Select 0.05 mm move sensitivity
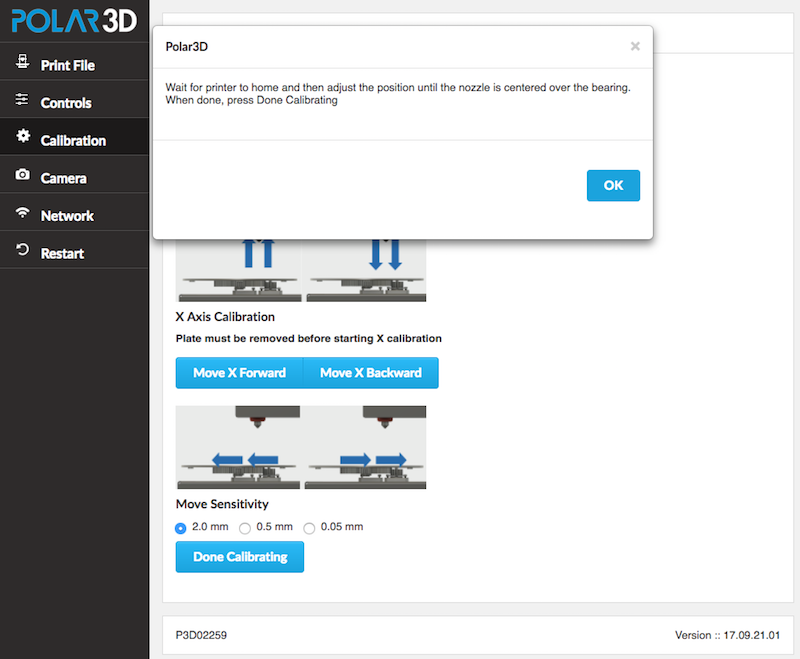800x659 pixels. tap(309, 528)
